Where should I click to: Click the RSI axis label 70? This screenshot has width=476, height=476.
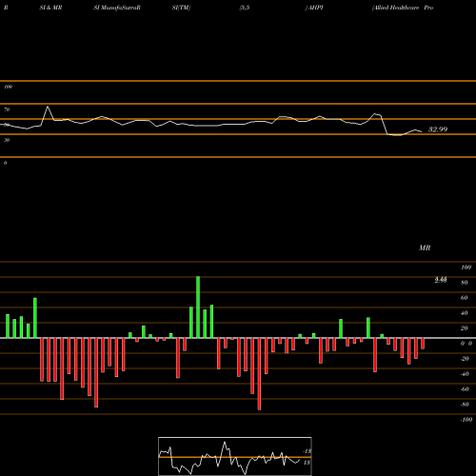7,109
